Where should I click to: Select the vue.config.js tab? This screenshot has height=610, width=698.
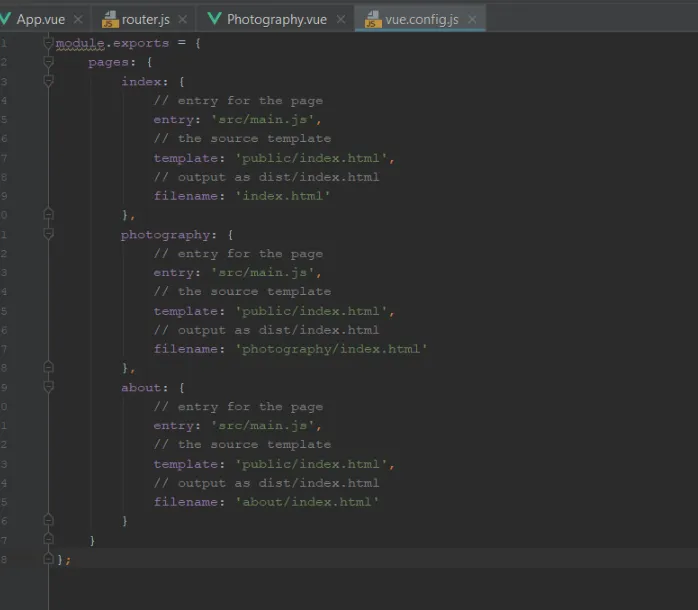point(422,19)
